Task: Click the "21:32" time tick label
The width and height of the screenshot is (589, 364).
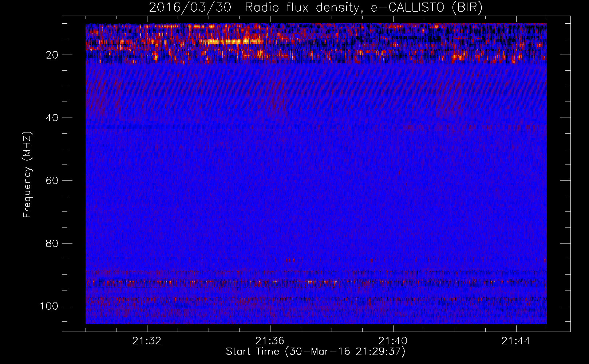Action: [147, 341]
